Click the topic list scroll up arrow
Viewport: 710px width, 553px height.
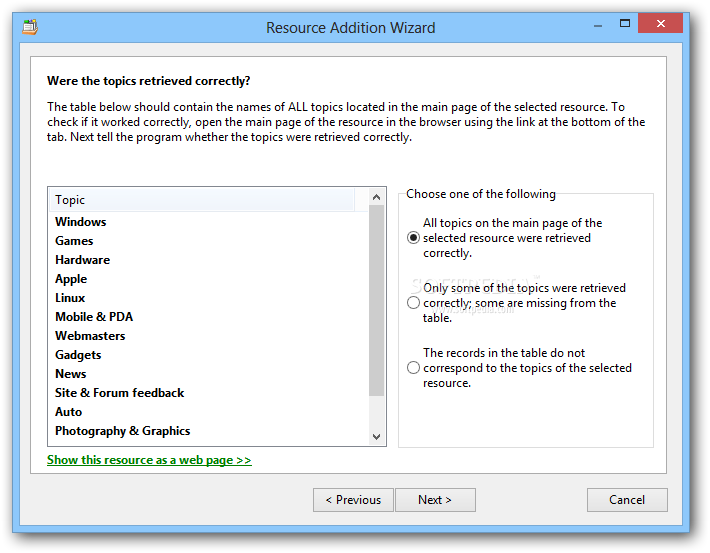click(376, 197)
